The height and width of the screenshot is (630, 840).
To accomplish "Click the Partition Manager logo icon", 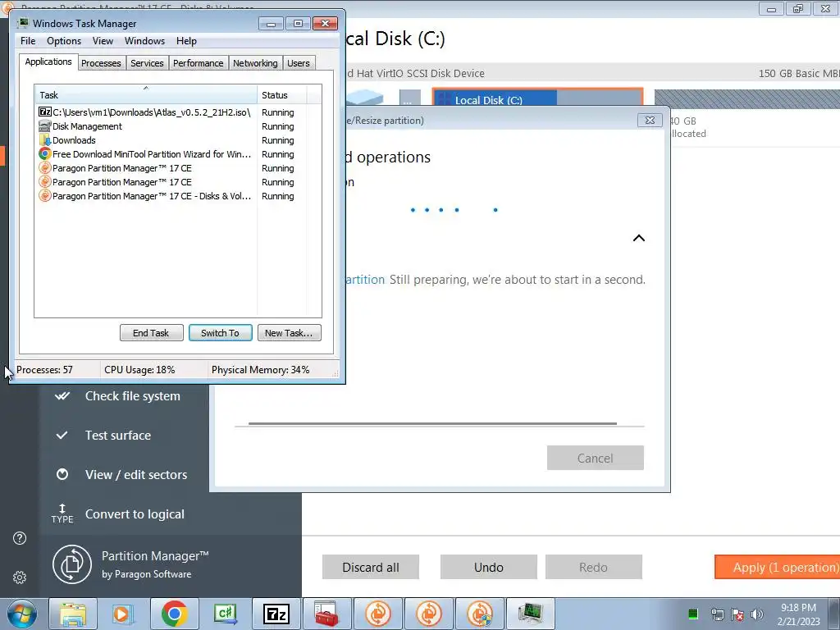I will coord(72,564).
